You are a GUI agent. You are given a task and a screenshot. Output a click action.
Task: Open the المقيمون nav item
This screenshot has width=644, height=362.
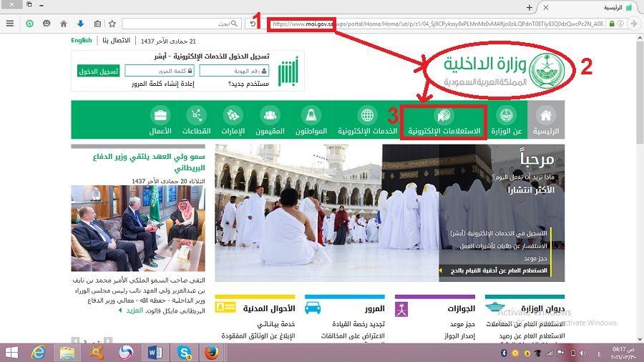coord(270,122)
